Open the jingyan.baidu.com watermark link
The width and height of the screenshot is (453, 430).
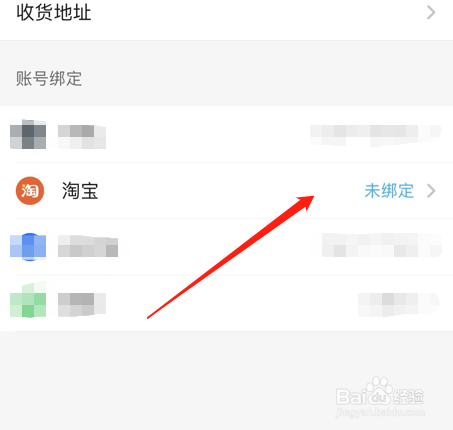click(x=380, y=412)
